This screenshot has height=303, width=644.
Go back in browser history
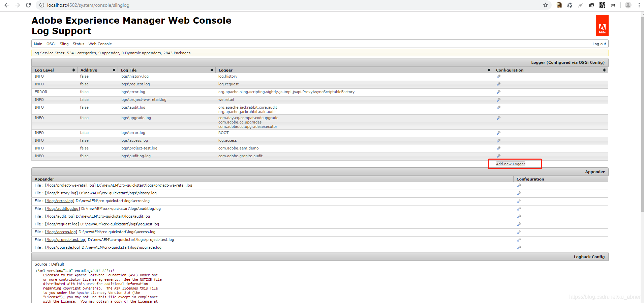coord(7,5)
